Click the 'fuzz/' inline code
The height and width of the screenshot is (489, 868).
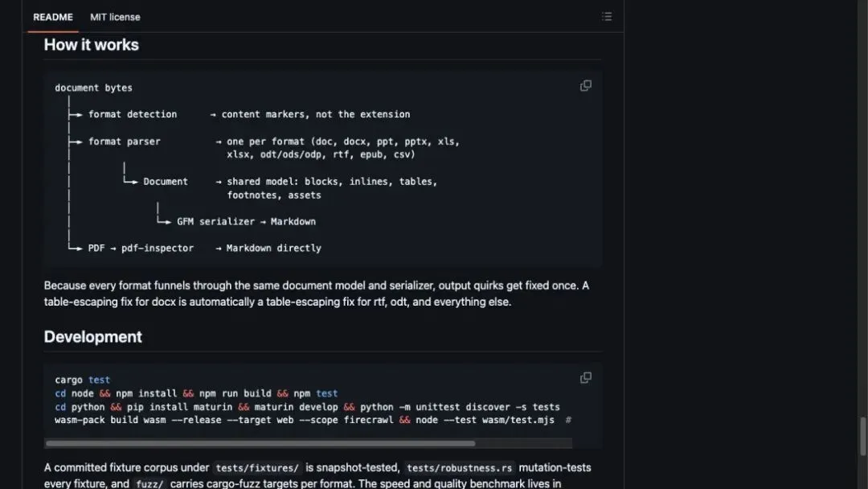[149, 483]
